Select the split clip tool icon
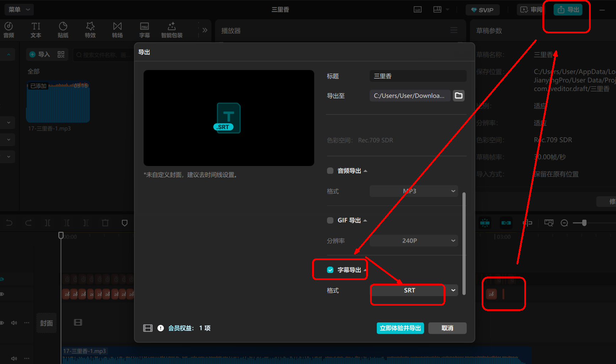Viewport: 616px width, 364px height. (48, 223)
